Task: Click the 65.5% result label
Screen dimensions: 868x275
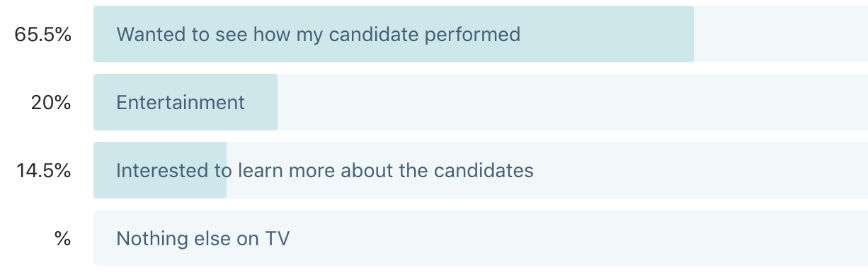Action: (x=43, y=34)
